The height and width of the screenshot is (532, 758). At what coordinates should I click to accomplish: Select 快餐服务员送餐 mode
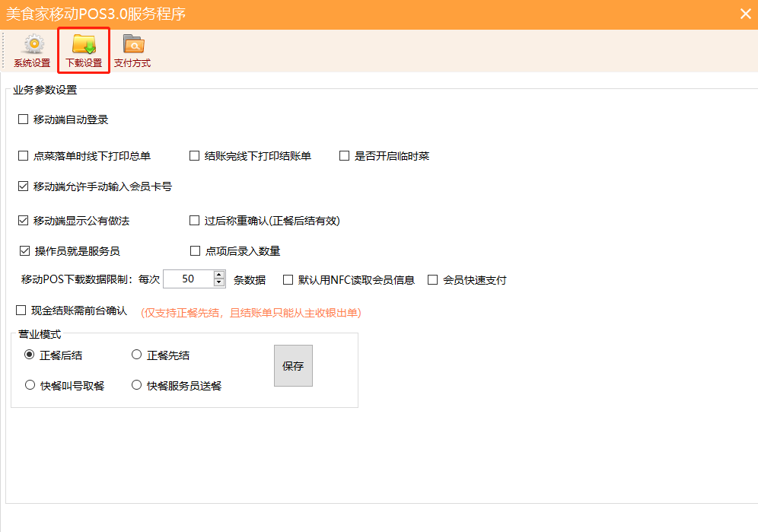pos(137,385)
